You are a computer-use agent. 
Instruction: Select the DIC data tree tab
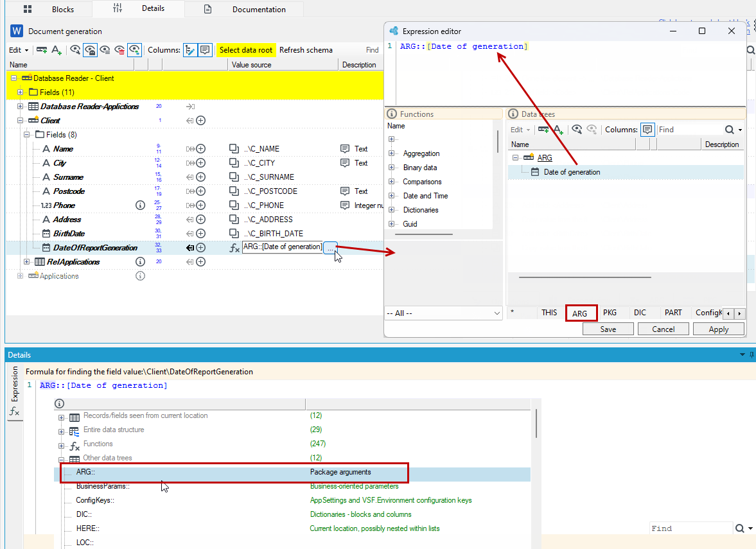[x=640, y=313]
